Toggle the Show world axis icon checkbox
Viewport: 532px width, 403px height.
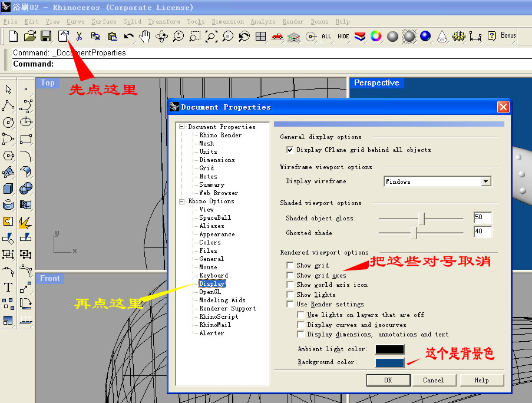coord(290,285)
